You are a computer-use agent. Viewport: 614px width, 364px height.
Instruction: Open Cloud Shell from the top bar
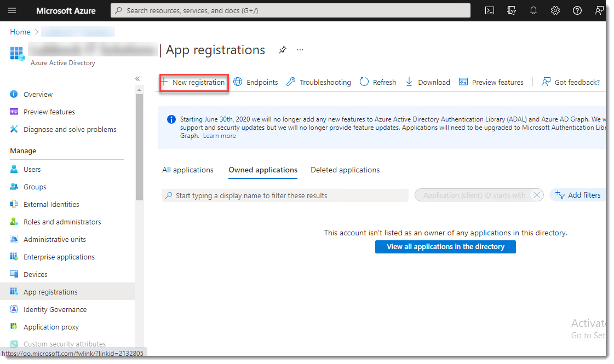pos(489,10)
